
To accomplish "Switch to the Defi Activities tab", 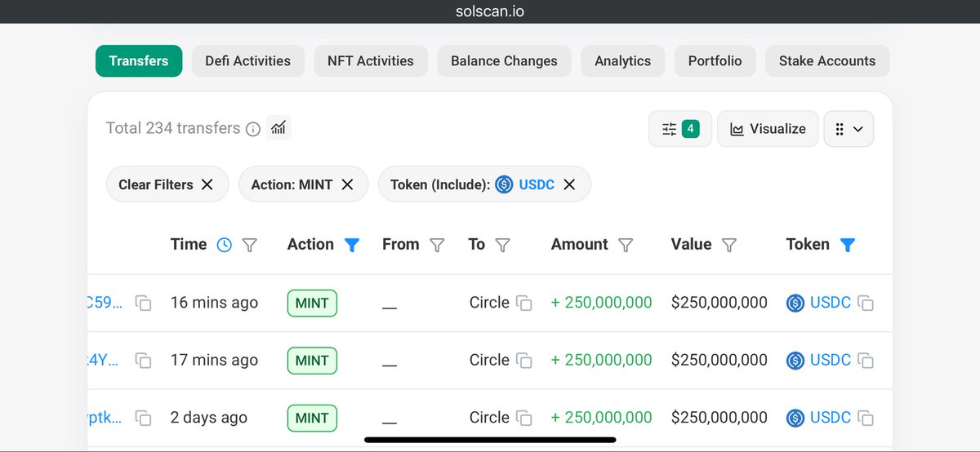I will [247, 61].
